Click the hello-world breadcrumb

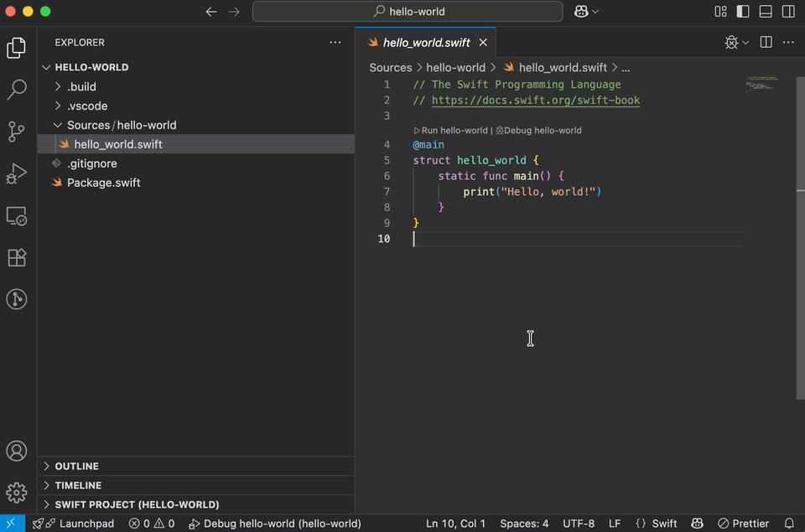point(455,68)
